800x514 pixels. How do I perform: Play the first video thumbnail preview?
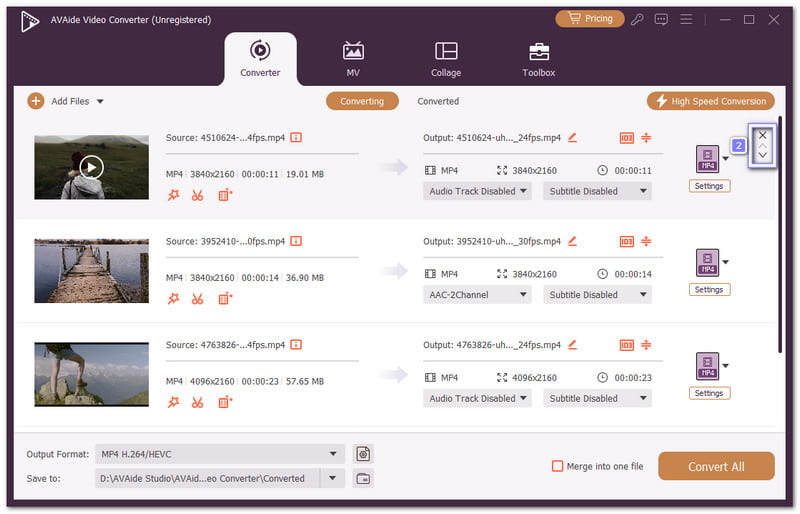pos(91,167)
